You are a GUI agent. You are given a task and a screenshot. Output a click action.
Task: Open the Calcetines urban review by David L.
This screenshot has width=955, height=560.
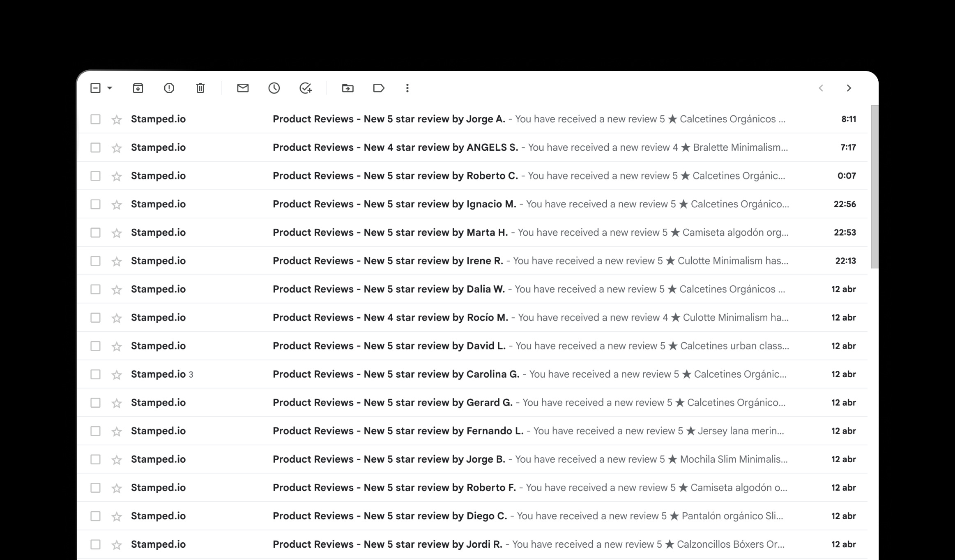coord(472,346)
